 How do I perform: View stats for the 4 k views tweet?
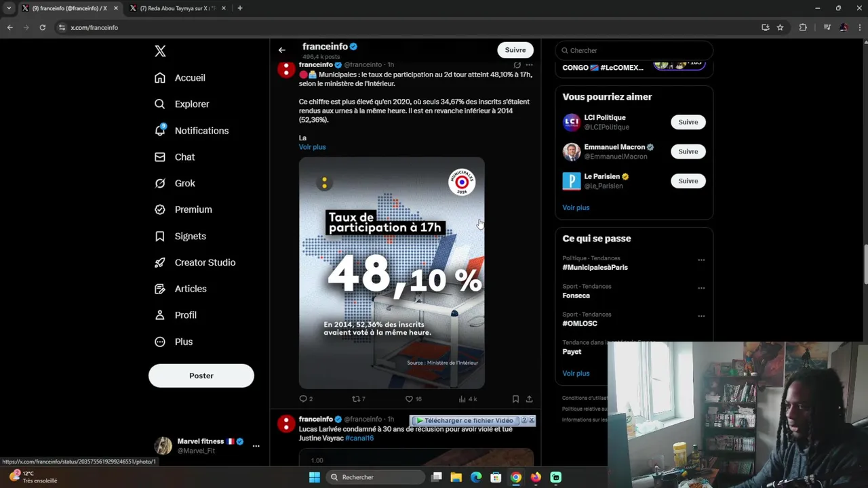[x=468, y=399]
